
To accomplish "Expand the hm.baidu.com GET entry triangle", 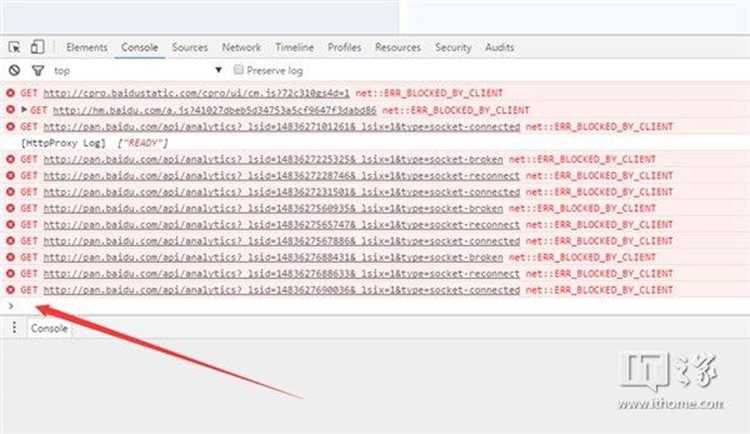I will click(24, 110).
